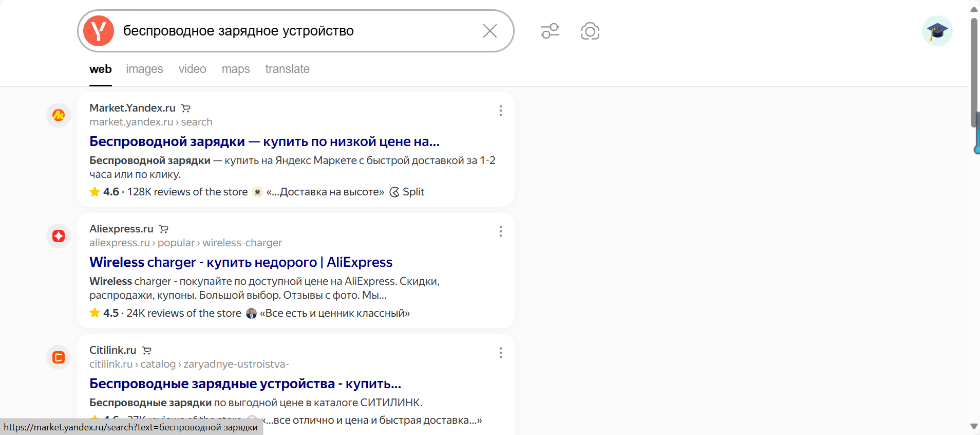The height and width of the screenshot is (435, 980).
Task: Click Split payment icon
Action: tap(394, 192)
